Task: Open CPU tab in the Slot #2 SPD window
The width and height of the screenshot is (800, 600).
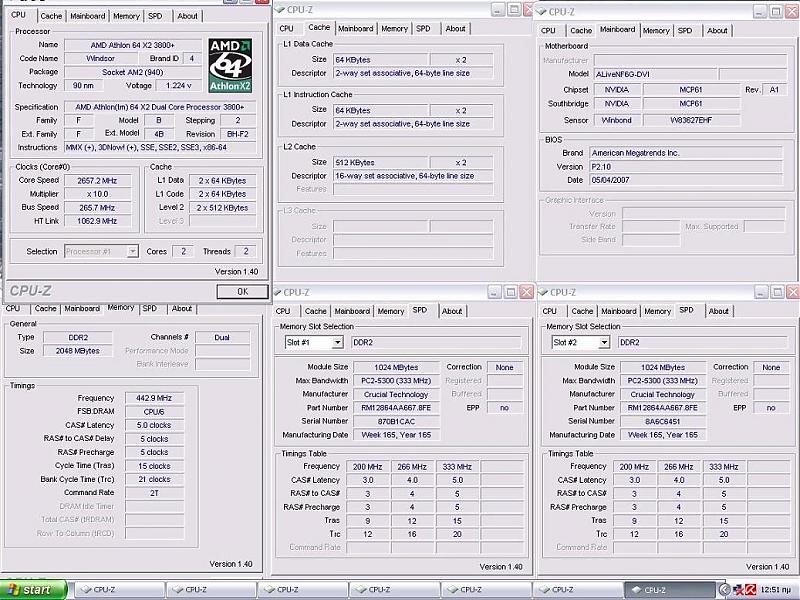Action: tap(549, 311)
